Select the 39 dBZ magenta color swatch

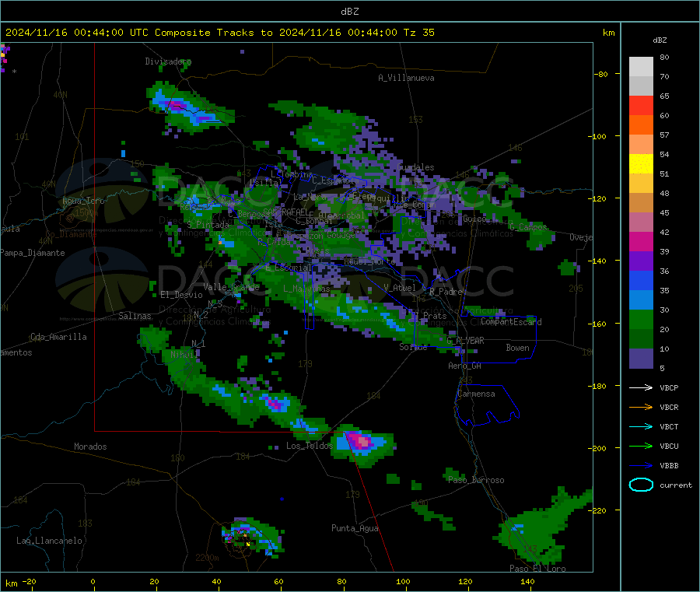[x=641, y=241]
